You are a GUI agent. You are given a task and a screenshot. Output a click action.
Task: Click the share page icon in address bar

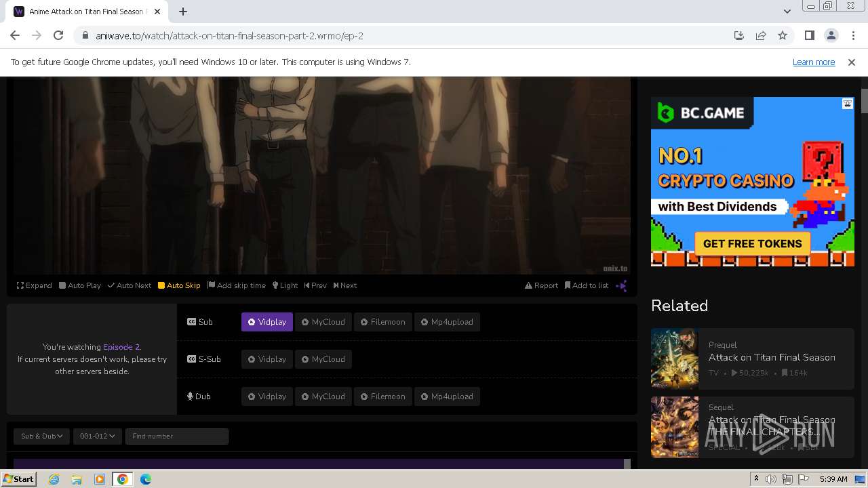[761, 35]
